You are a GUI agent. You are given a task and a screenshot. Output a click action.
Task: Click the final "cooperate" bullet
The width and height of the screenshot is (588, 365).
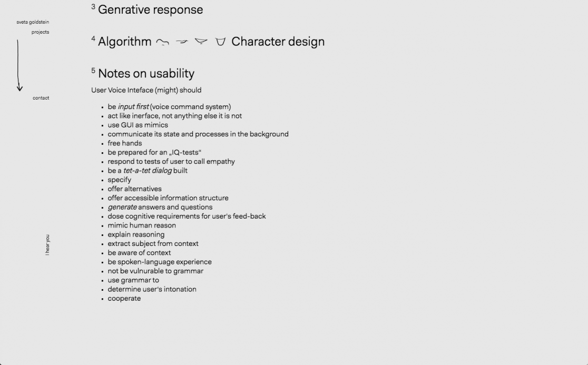pyautogui.click(x=124, y=299)
